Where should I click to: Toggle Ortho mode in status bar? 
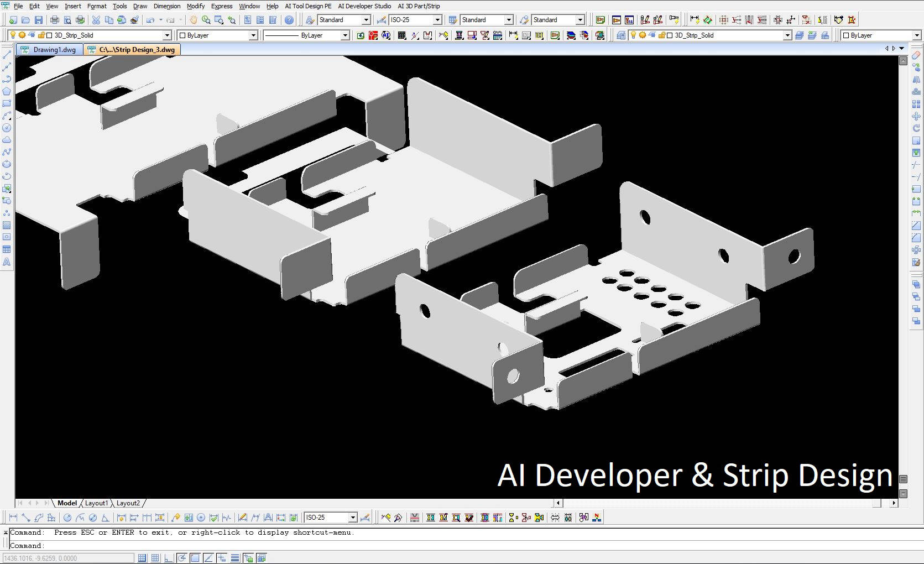169,558
